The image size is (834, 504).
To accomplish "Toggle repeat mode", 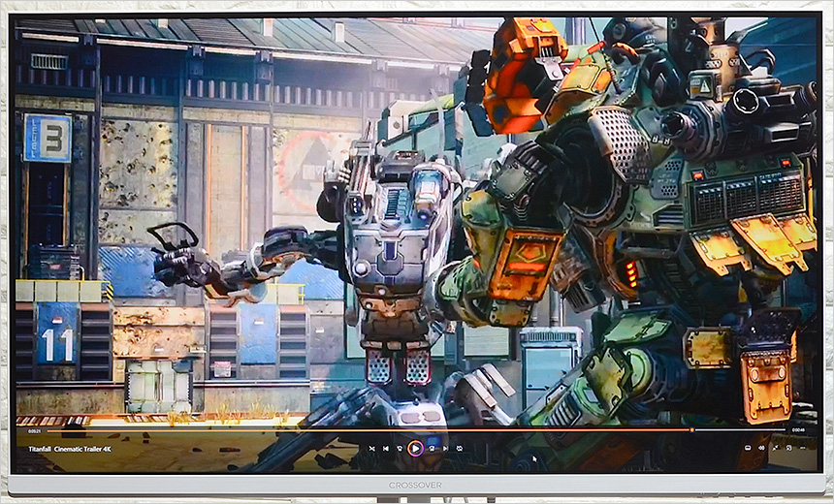I will click(460, 448).
